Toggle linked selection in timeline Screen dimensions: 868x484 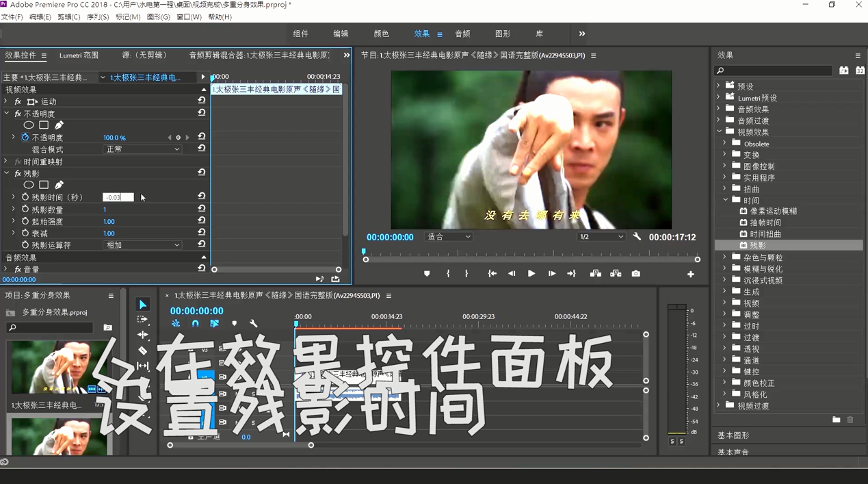[x=215, y=323]
